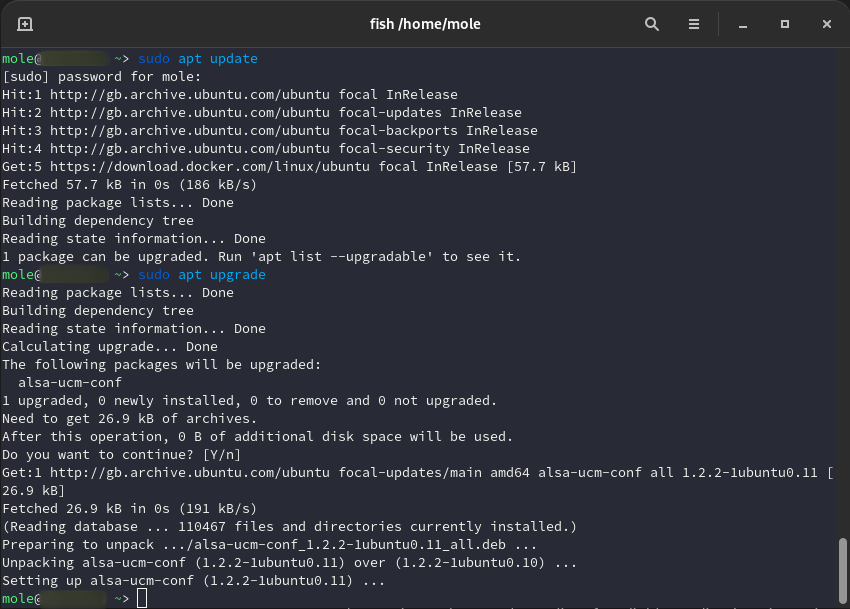
Task: Maximize the terminal window
Action: (x=785, y=24)
